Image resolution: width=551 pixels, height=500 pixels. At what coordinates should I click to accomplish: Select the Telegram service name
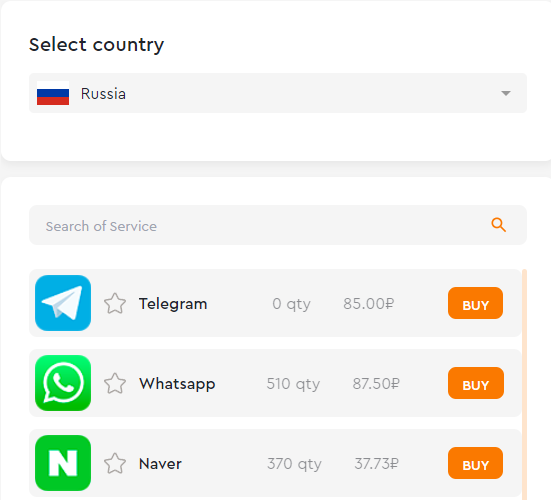click(x=173, y=304)
